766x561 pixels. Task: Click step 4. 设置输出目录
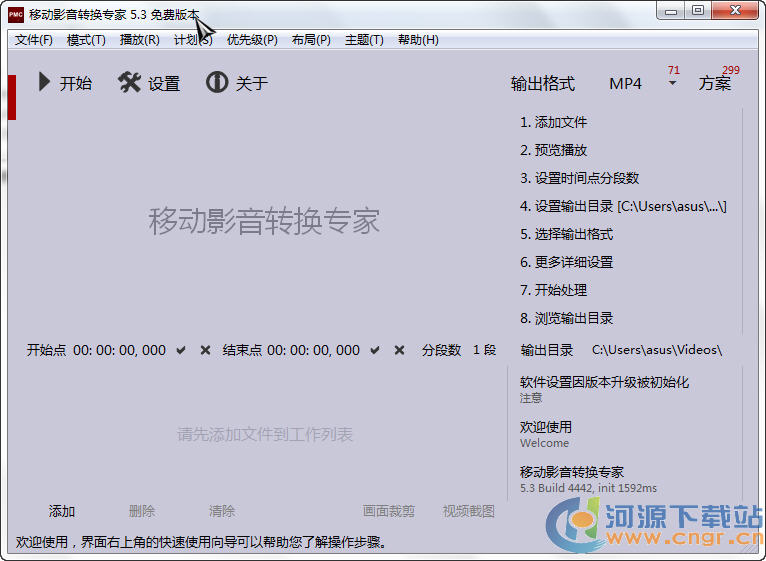click(x=623, y=206)
